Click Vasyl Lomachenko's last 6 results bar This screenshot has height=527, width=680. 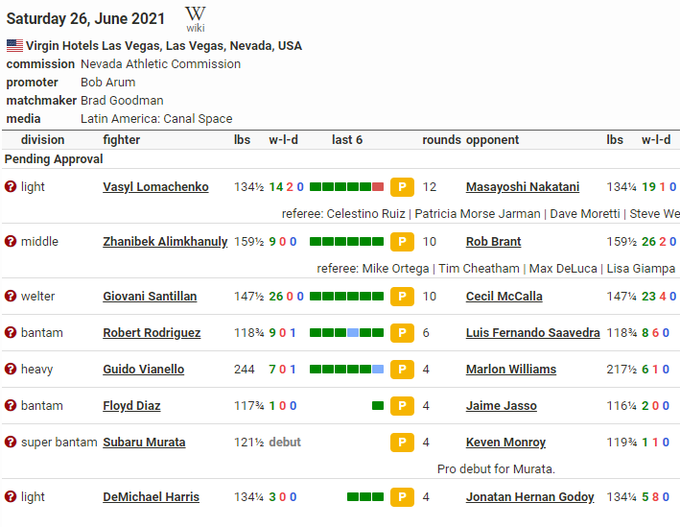coord(346,187)
